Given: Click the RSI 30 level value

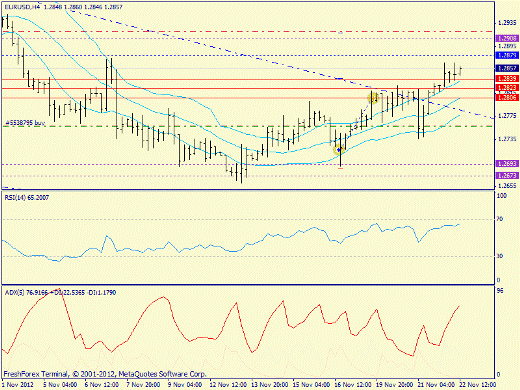Looking at the screenshot, I should pyautogui.click(x=500, y=256).
